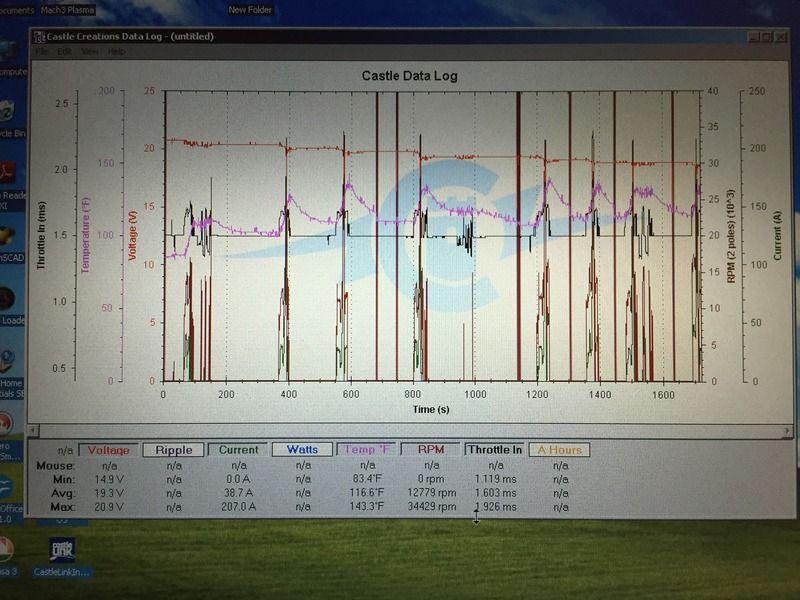Click the min throttle value 1.119 ms
Viewport: 800px width, 600px height.
[x=495, y=480]
